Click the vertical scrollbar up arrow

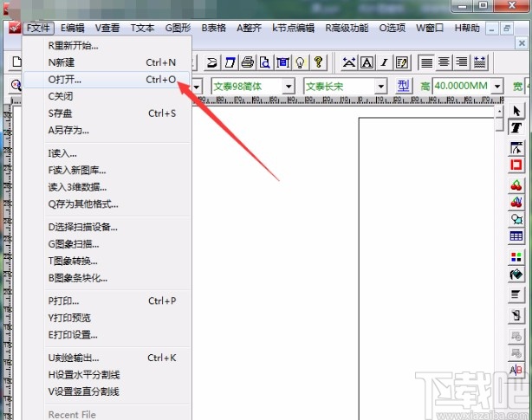(x=499, y=111)
